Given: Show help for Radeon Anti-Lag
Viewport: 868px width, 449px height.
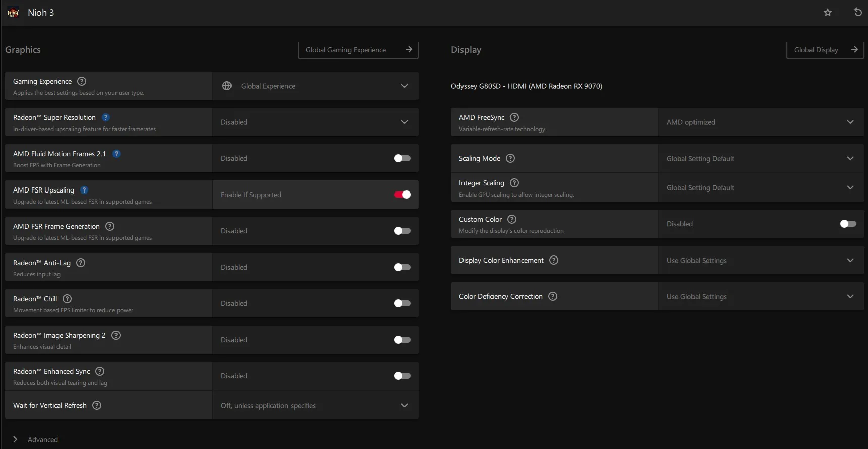Looking at the screenshot, I should coord(81,263).
